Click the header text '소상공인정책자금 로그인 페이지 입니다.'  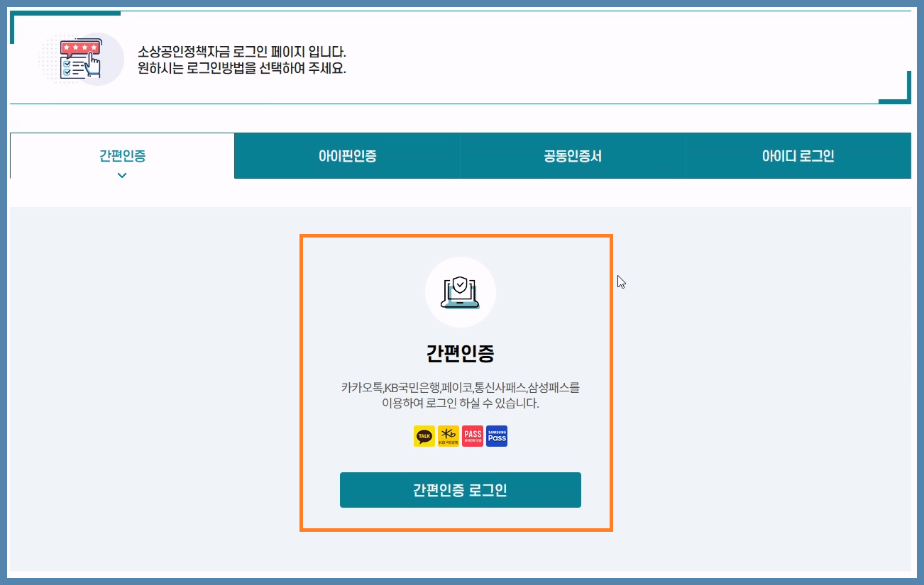241,52
